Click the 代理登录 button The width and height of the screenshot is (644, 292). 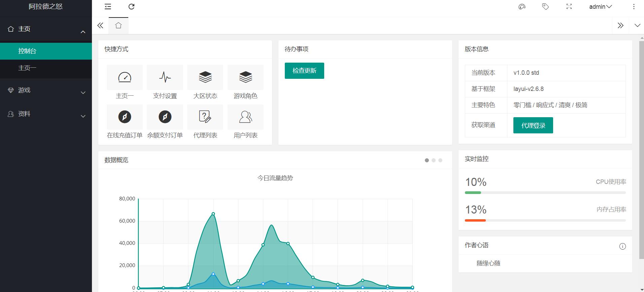point(533,125)
